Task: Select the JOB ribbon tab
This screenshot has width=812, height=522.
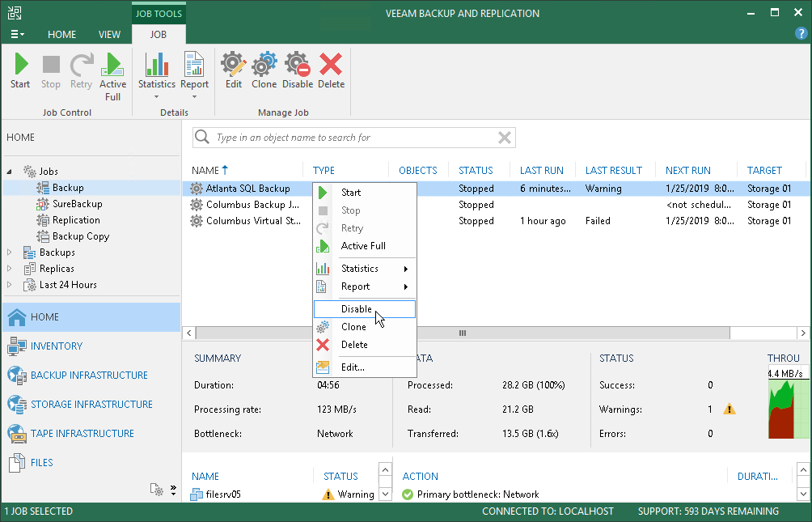Action: coord(158,34)
